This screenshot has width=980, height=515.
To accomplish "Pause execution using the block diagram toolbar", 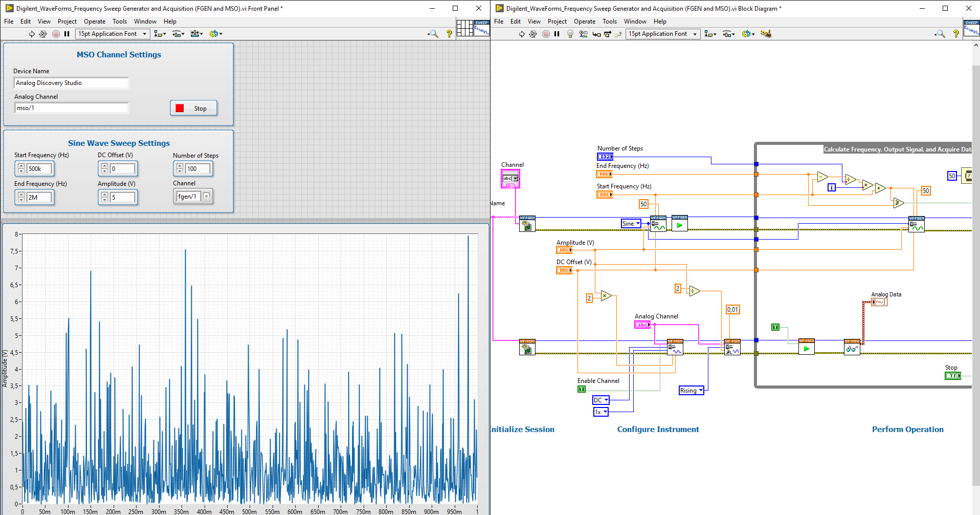I will [x=557, y=34].
